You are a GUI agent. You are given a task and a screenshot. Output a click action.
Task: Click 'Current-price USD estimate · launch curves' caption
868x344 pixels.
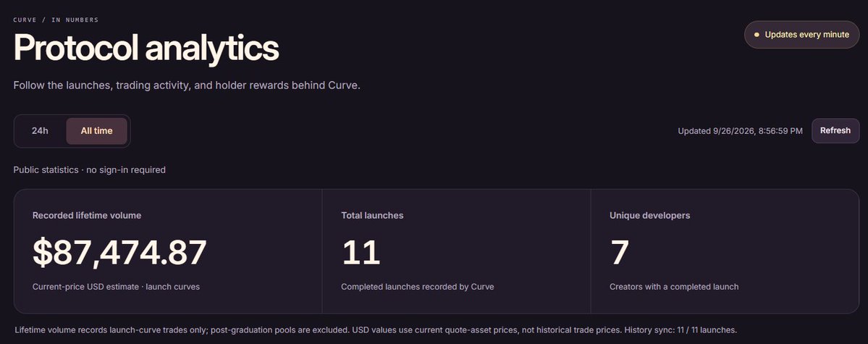coord(117,287)
